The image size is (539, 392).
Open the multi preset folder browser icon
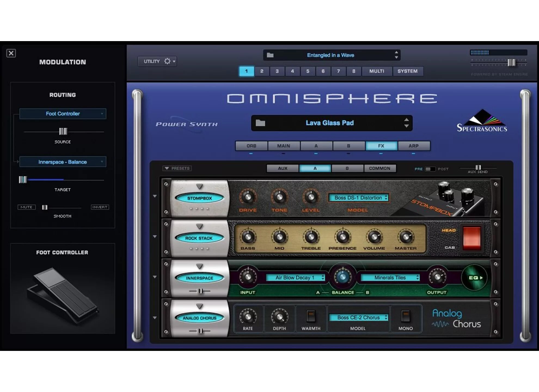tap(270, 55)
